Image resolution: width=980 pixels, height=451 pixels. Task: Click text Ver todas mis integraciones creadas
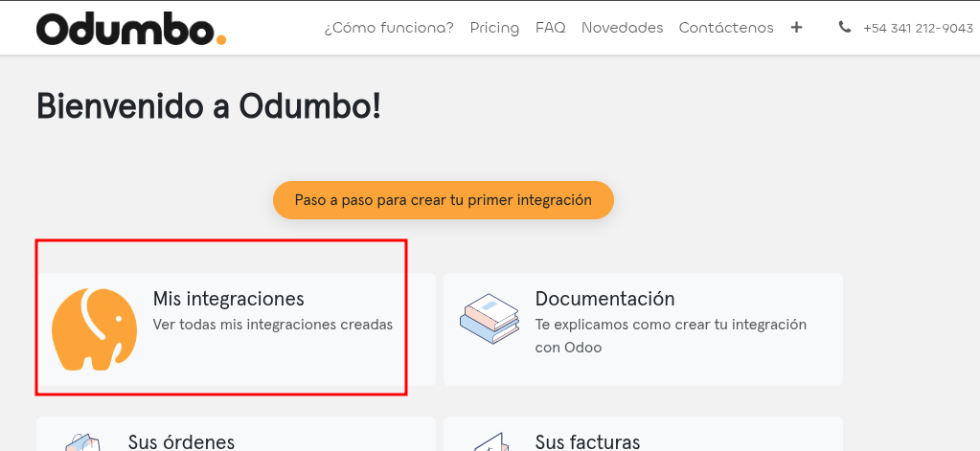point(273,325)
